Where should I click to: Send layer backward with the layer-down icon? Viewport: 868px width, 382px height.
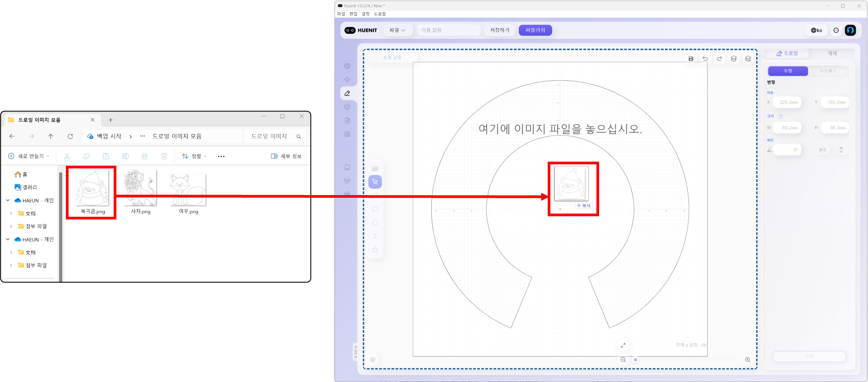pyautogui.click(x=748, y=59)
